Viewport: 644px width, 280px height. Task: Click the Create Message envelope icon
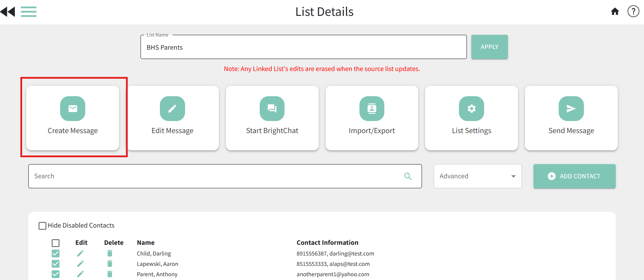click(x=73, y=109)
